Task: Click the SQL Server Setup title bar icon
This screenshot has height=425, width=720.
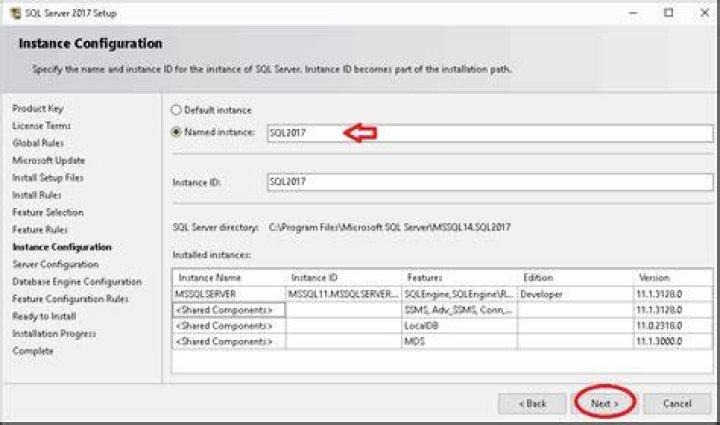Action: pos(16,13)
